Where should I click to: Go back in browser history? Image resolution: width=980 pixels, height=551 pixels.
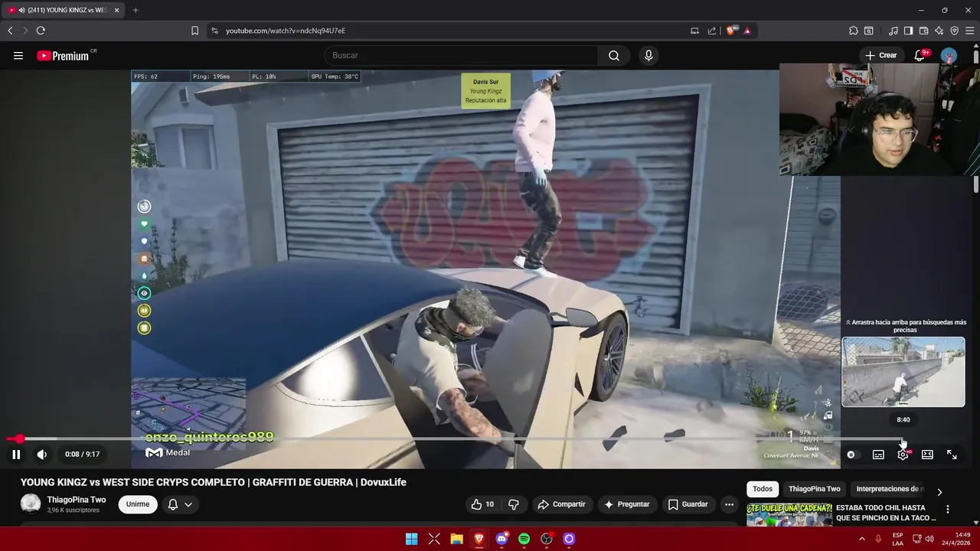(10, 31)
